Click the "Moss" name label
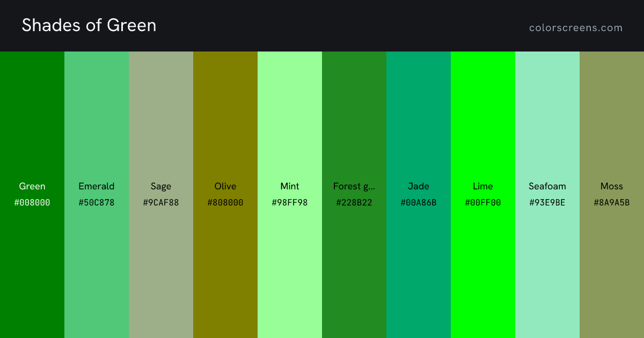 click(612, 186)
